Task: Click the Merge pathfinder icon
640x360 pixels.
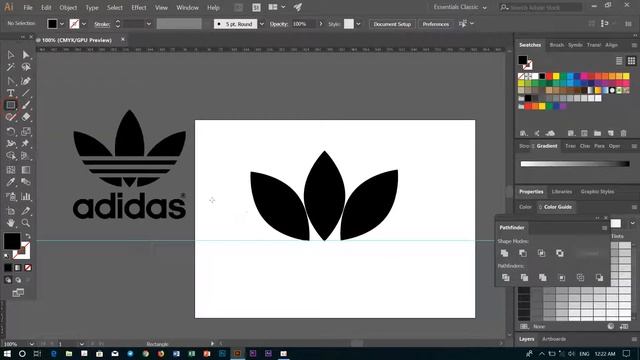Action: 542,278
